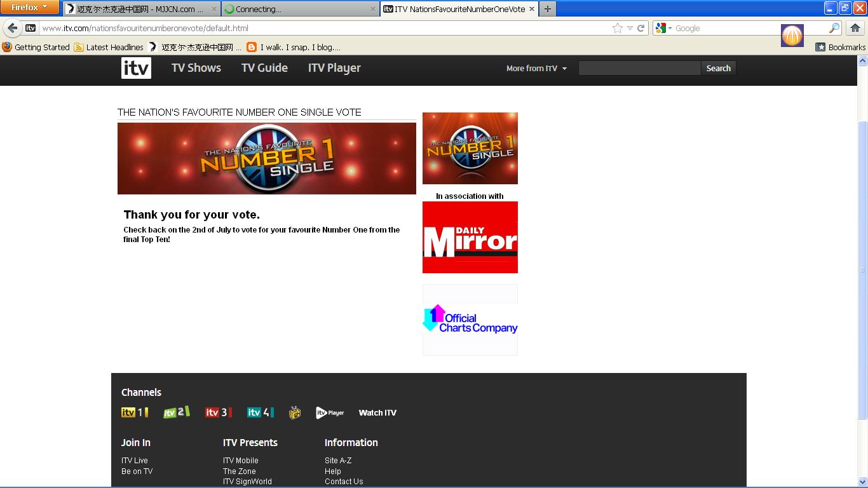Viewport: 868px width, 488px height.
Task: Open the ITV1 channel icon
Action: [x=135, y=412]
